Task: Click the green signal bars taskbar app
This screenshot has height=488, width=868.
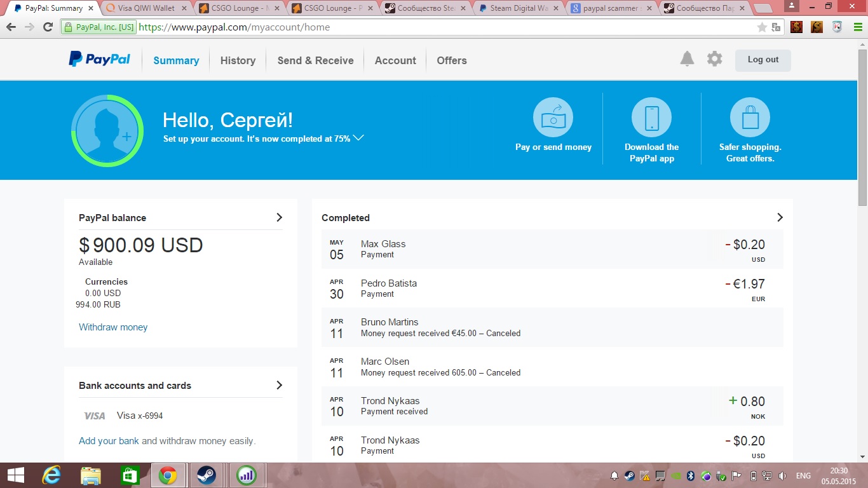Action: point(245,475)
